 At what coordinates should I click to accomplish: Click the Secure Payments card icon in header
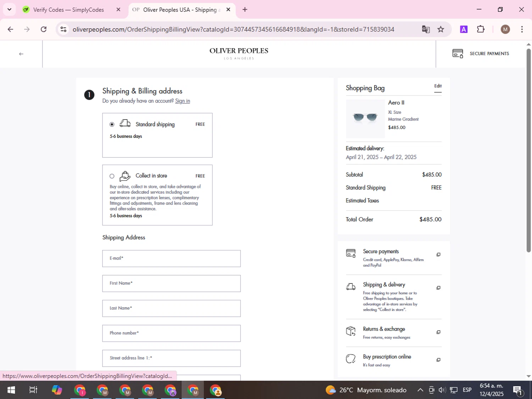pos(458,54)
